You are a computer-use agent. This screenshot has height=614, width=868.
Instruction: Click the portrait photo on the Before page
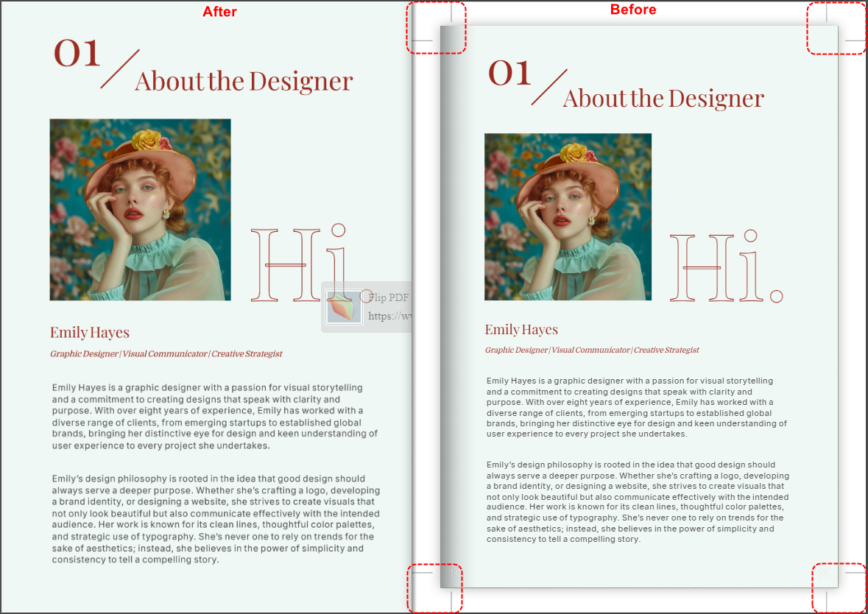point(568,216)
